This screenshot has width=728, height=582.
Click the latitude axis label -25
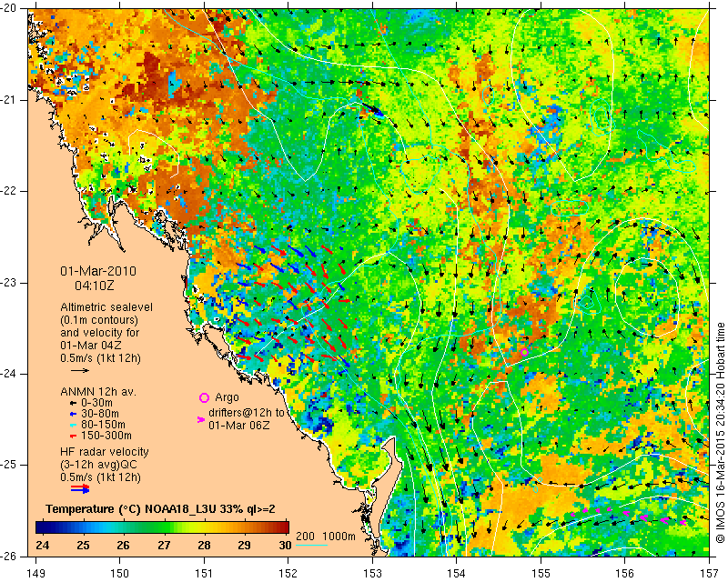9,465
